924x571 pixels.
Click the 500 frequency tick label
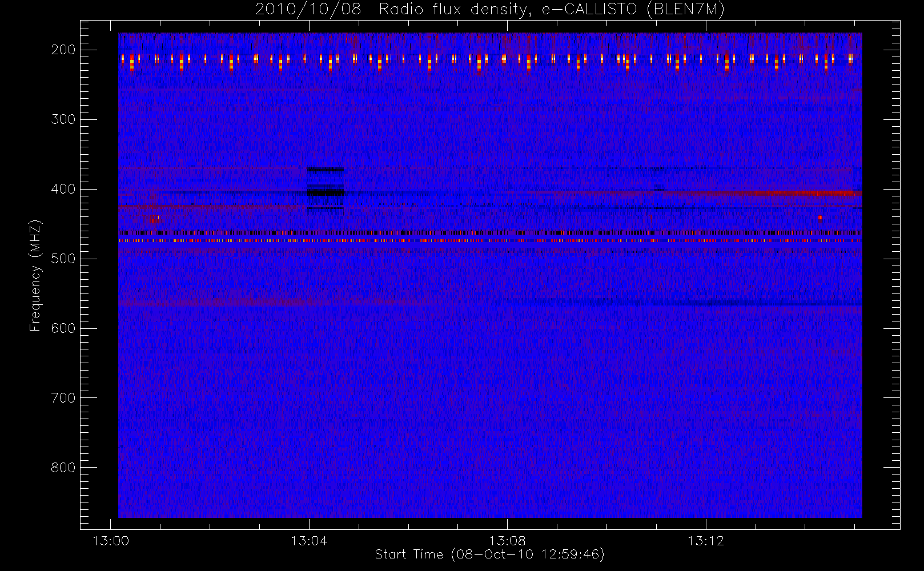tap(63, 259)
